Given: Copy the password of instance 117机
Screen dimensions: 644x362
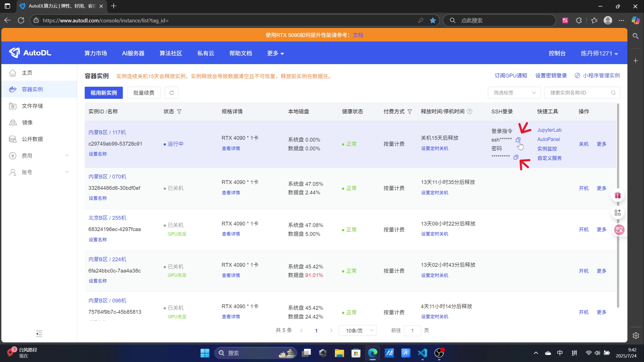Looking at the screenshot, I should (x=516, y=157).
